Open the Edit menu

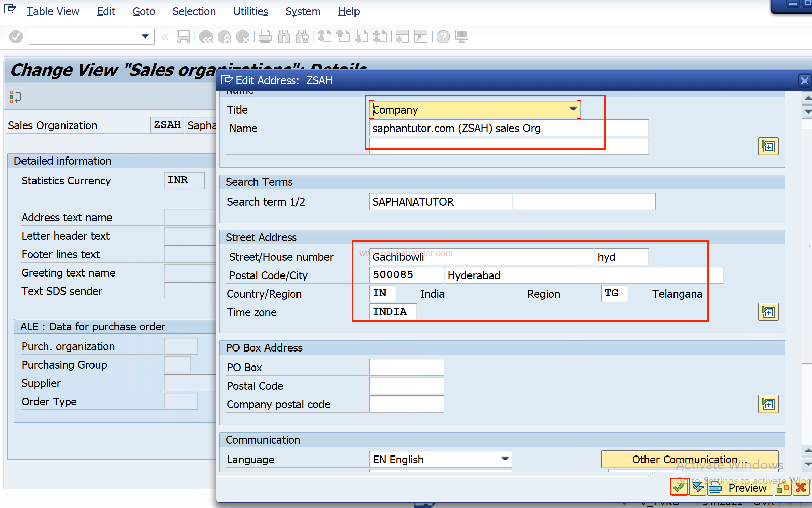pyautogui.click(x=106, y=11)
